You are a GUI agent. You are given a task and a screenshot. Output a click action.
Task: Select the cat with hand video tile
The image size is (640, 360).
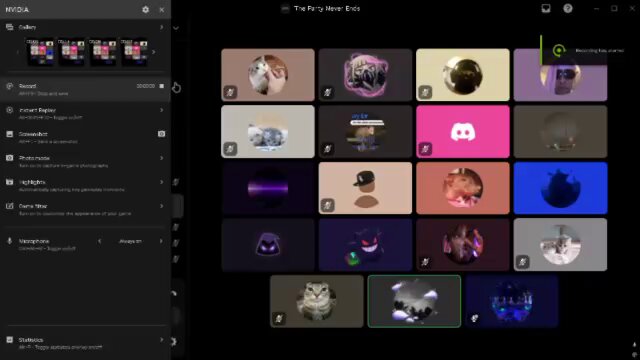click(x=268, y=75)
